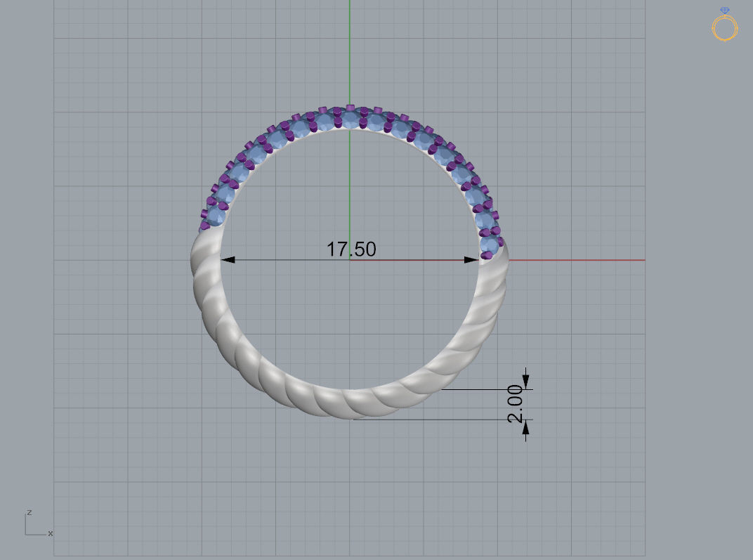Click the X axis label on the gizmo

point(50,533)
